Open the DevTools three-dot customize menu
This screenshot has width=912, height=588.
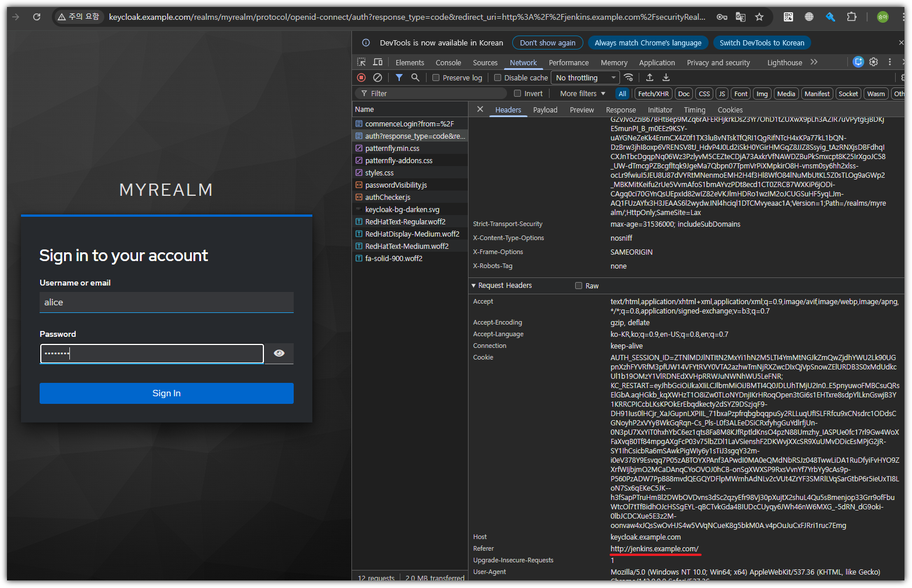(890, 62)
